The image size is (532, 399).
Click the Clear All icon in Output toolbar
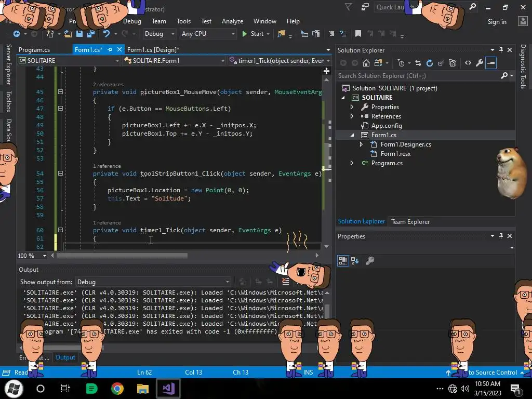(285, 282)
